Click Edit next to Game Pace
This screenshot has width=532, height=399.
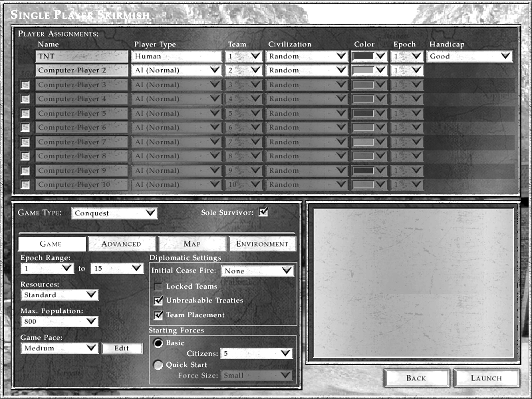click(x=122, y=348)
